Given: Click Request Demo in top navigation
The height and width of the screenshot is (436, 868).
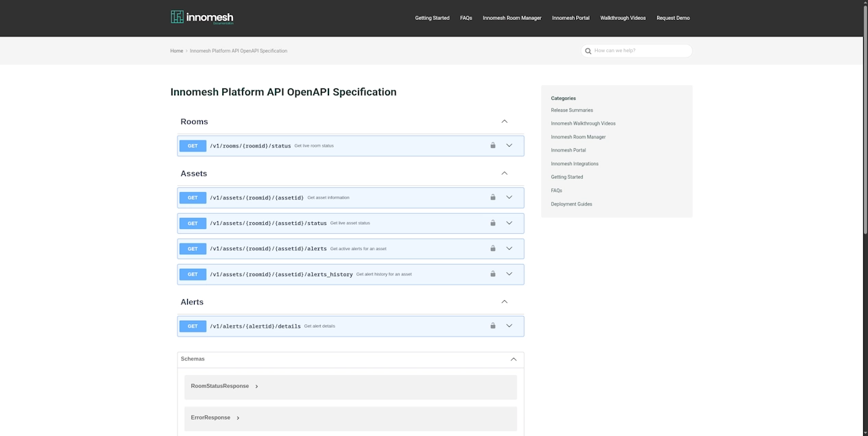Looking at the screenshot, I should point(673,18).
